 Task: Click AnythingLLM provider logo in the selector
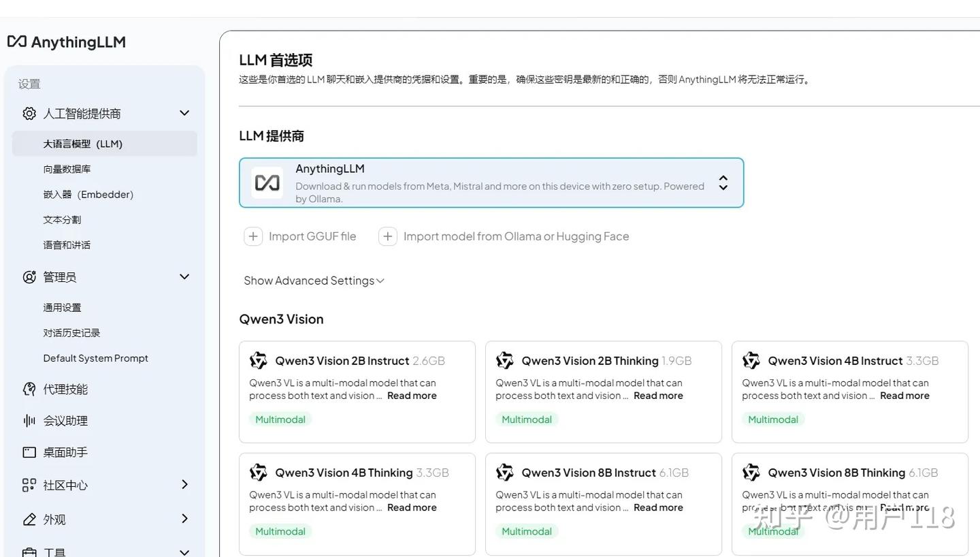click(267, 182)
